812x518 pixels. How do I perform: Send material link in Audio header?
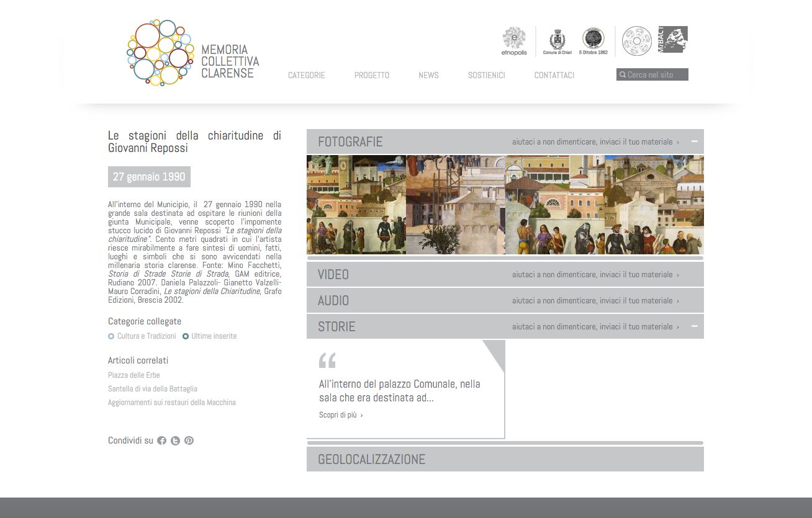(x=595, y=300)
